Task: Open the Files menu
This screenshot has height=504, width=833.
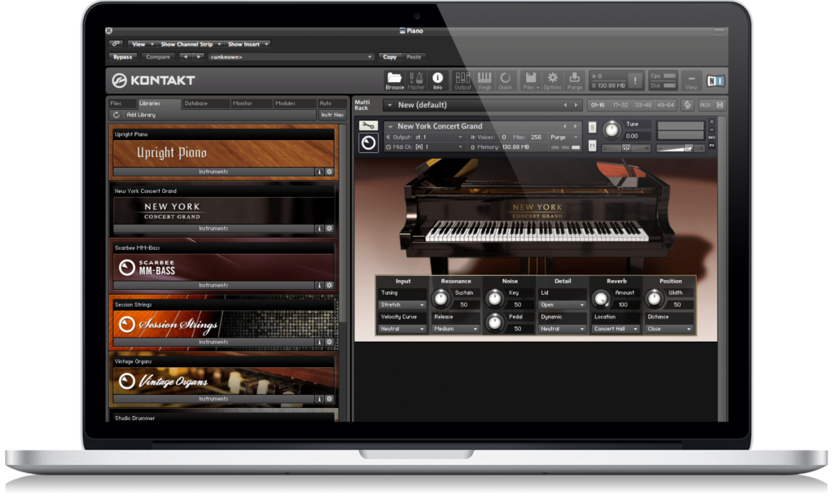Action: (530, 80)
